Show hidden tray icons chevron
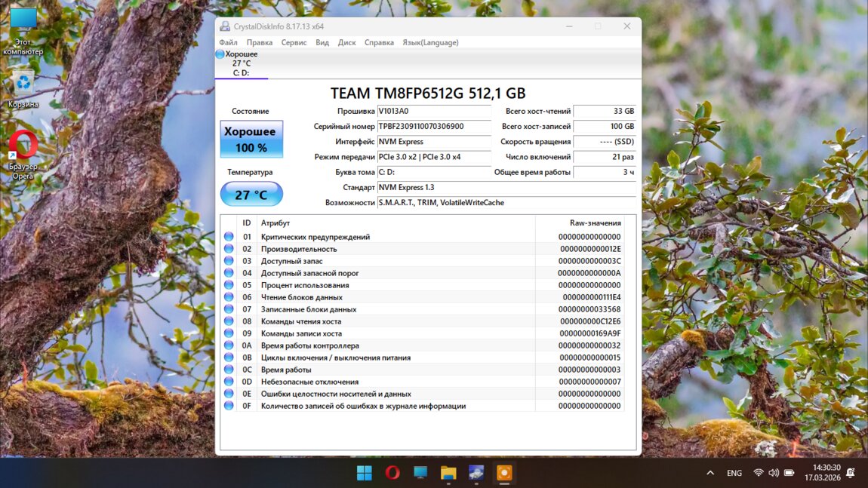The width and height of the screenshot is (868, 488). (710, 473)
